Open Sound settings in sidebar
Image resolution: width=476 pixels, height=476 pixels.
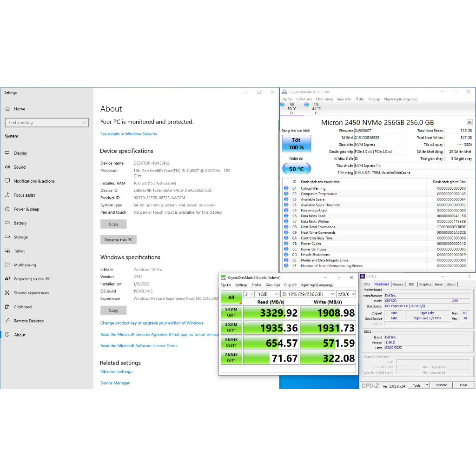click(x=20, y=167)
